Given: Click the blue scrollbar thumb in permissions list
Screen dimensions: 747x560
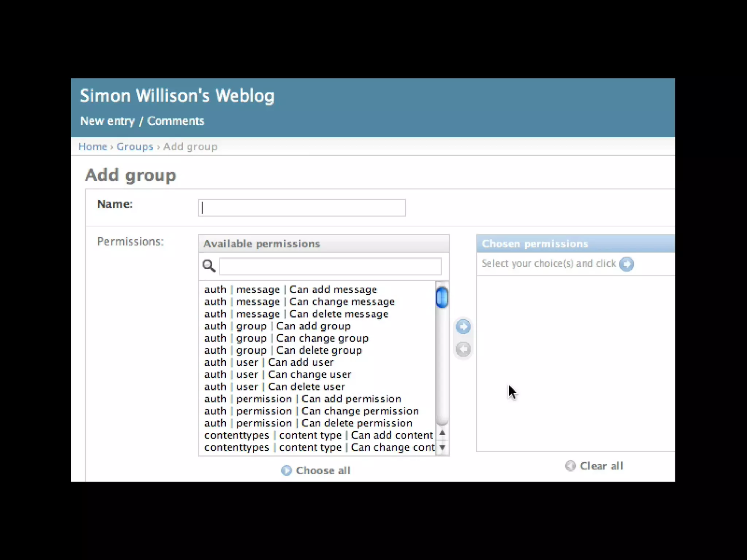Looking at the screenshot, I should click(x=442, y=297).
